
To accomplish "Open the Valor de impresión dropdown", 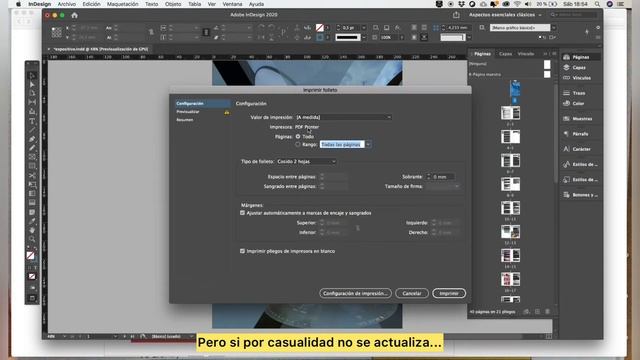I will (x=343, y=117).
